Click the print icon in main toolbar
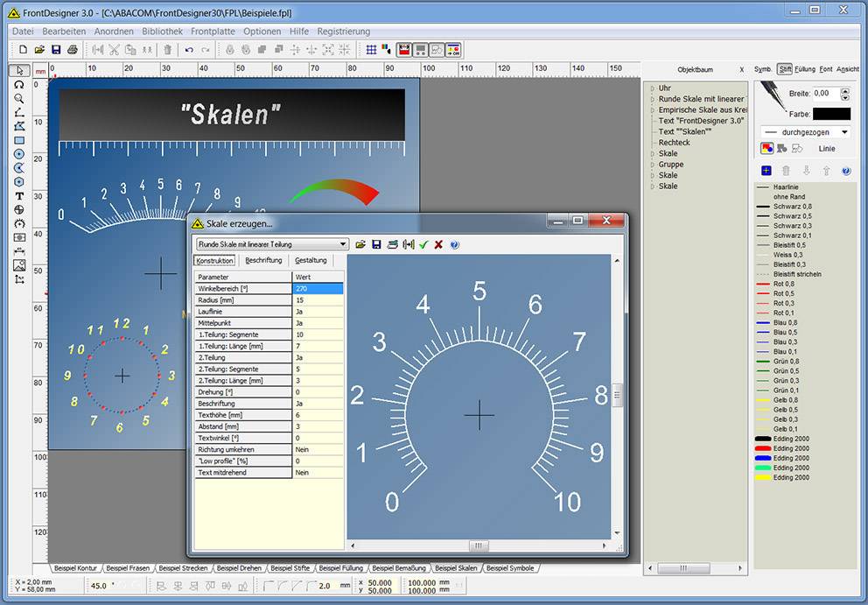This screenshot has width=868, height=605. (73, 50)
